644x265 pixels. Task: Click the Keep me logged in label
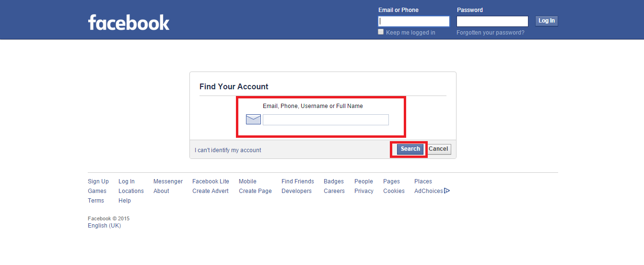coord(410,33)
